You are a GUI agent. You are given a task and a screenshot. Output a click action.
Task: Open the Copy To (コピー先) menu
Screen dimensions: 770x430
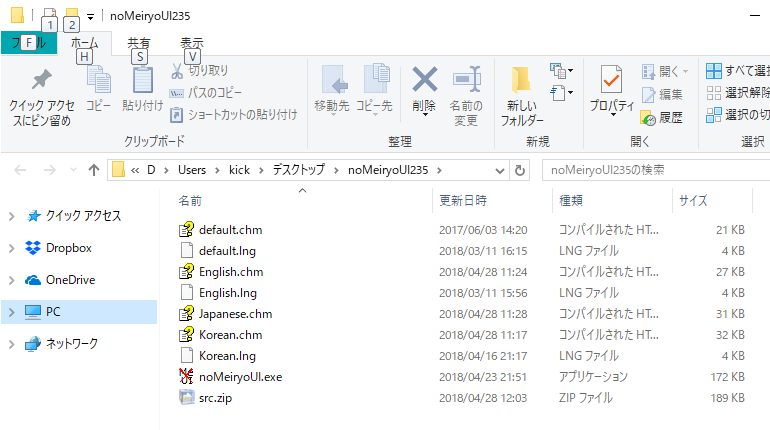coord(374,90)
